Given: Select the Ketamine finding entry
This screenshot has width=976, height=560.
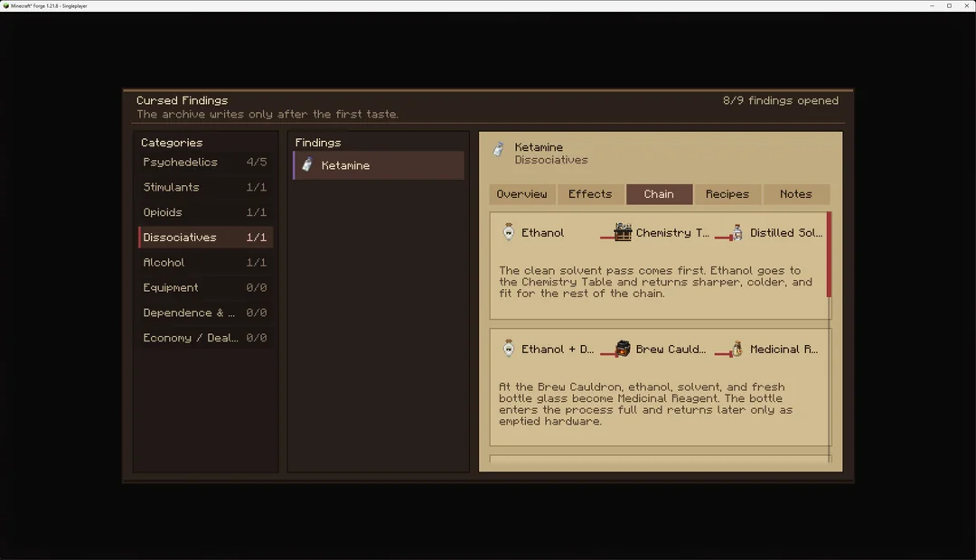Looking at the screenshot, I should (x=379, y=165).
